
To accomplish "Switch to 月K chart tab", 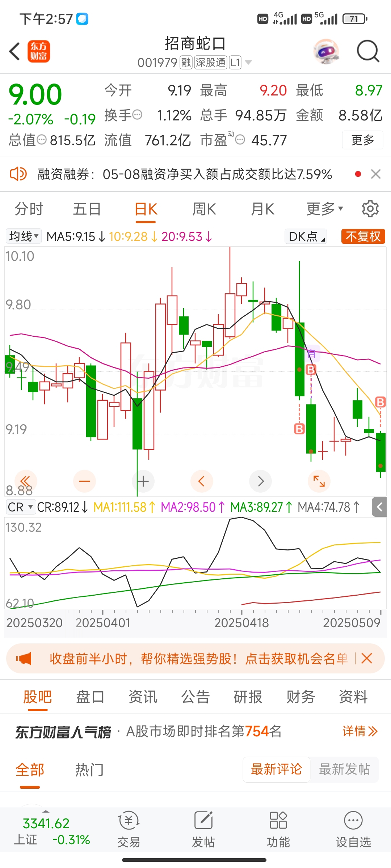I will pyautogui.click(x=262, y=209).
